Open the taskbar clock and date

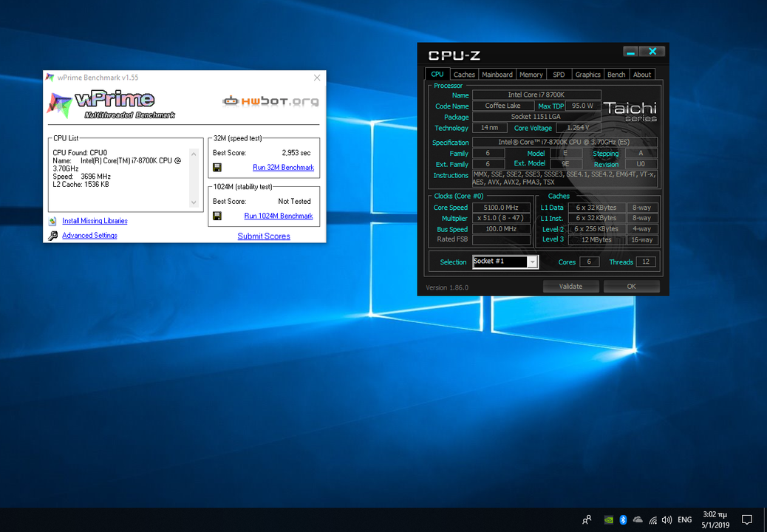pyautogui.click(x=715, y=519)
